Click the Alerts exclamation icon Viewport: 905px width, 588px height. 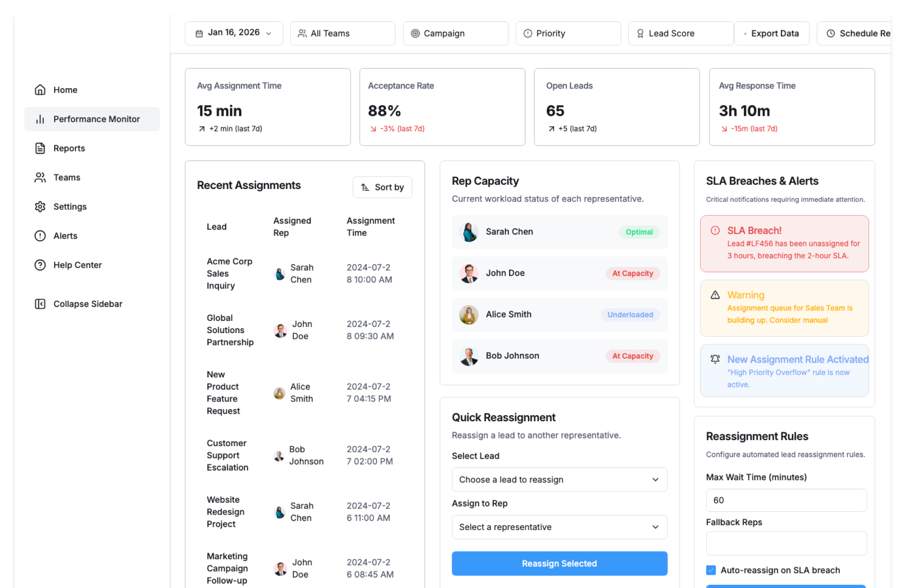(x=40, y=236)
